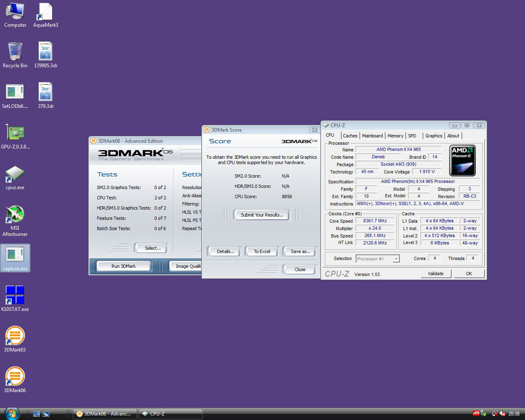Click the Details button in 3DMark Score
Screen dimensions: 525x420
click(x=225, y=251)
